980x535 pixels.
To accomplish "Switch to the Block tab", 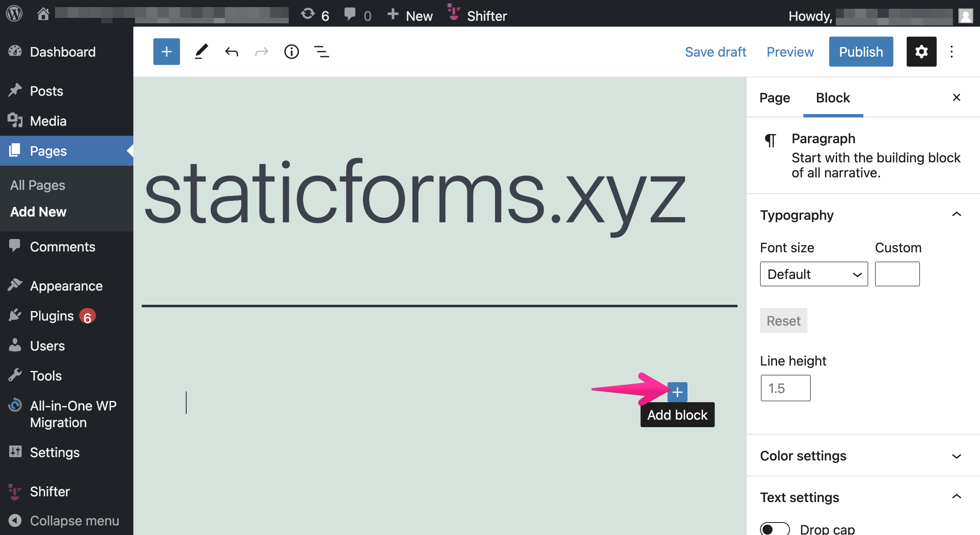I will (833, 97).
